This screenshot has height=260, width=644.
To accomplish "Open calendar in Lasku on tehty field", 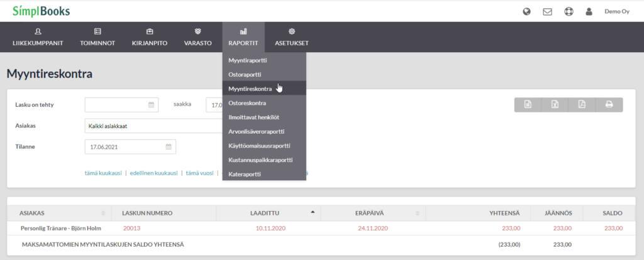I will pos(151,105).
